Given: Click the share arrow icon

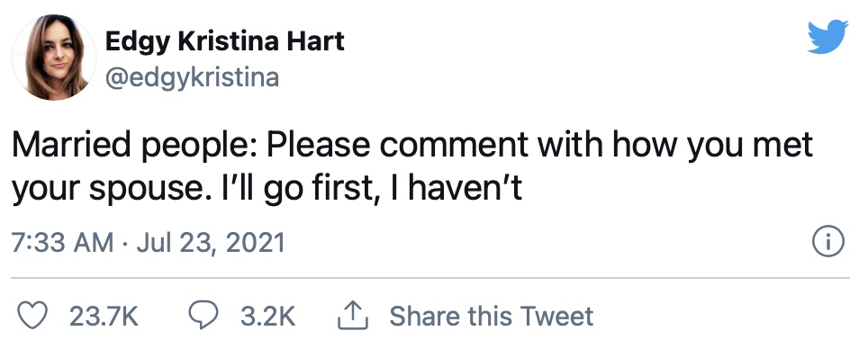Looking at the screenshot, I should click(x=353, y=315).
